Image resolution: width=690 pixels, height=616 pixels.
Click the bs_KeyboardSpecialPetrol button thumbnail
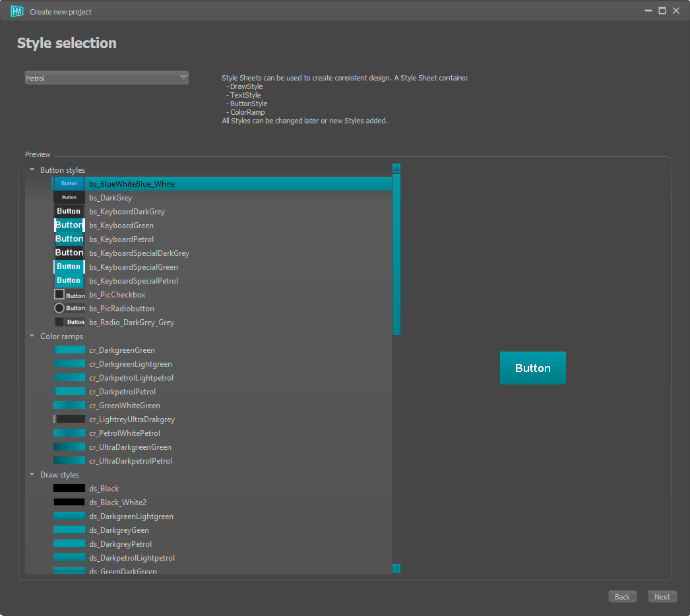pos(69,281)
